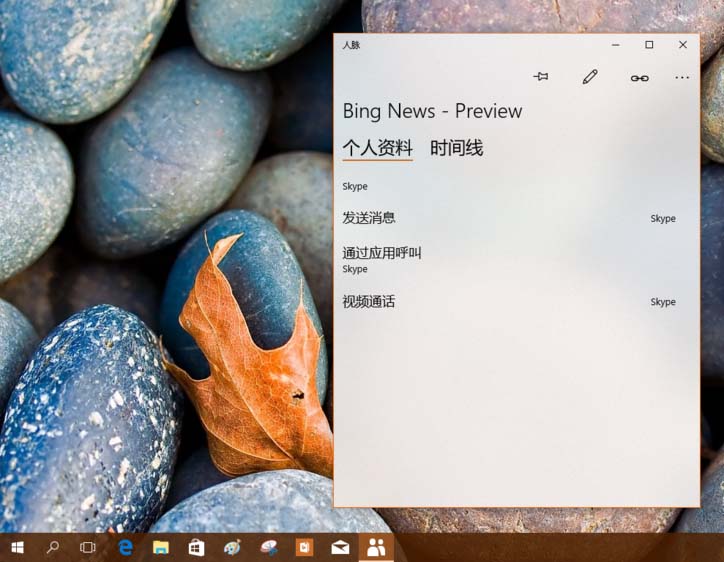Open the Mail app envelope icon
This screenshot has height=562, width=724.
340,547
